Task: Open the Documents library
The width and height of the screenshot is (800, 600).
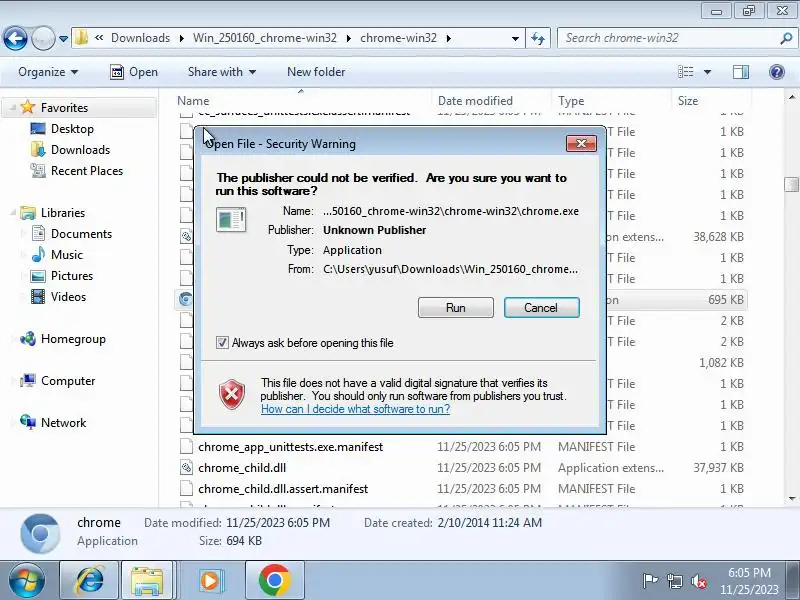Action: tap(81, 234)
